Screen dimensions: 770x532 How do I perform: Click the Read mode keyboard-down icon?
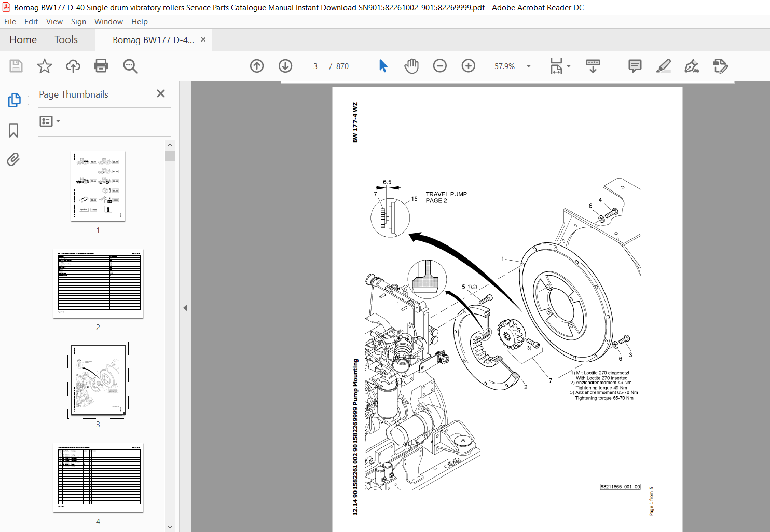point(593,66)
